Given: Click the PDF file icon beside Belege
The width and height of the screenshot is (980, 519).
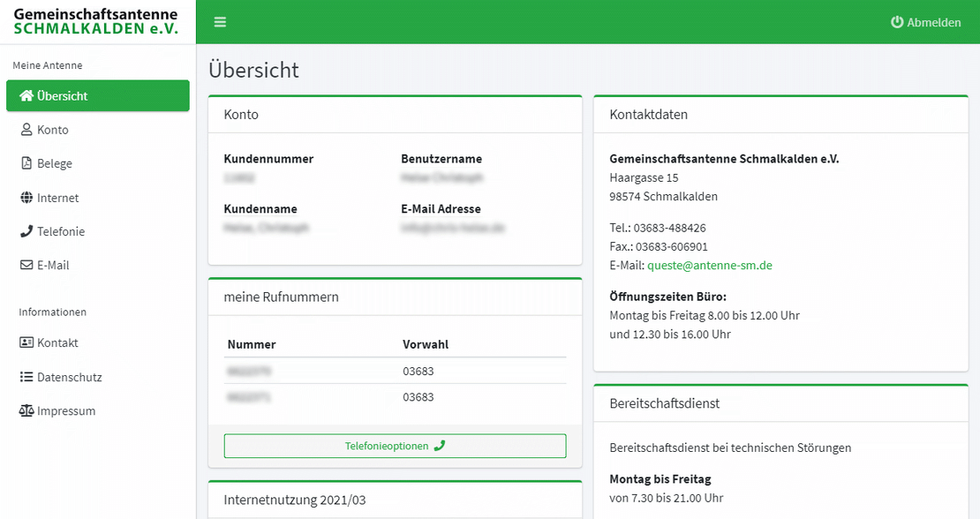Looking at the screenshot, I should click(x=26, y=163).
